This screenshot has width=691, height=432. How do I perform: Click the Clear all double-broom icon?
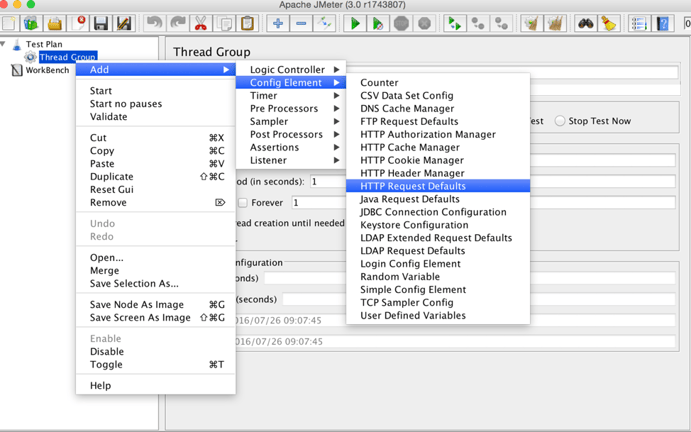click(x=555, y=23)
